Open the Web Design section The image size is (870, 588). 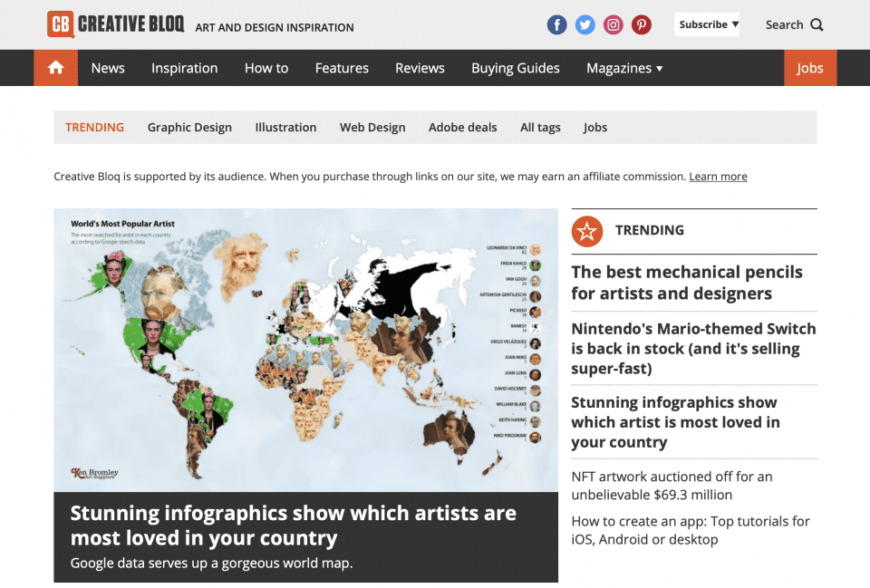(x=372, y=127)
